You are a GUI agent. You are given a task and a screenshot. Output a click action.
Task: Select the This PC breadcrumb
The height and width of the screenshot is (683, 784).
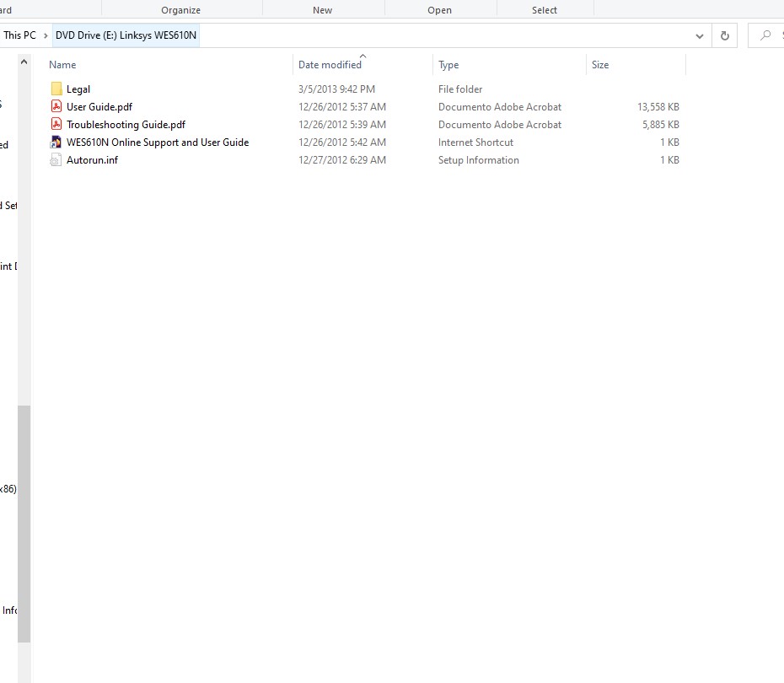click(x=19, y=35)
